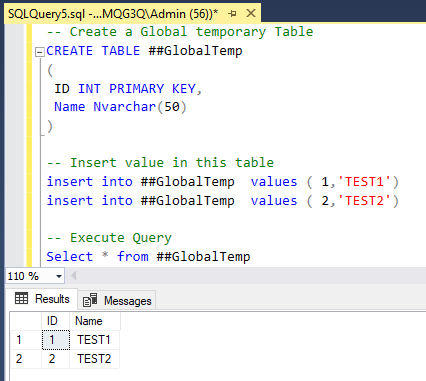This screenshot has width=426, height=381.
Task: Select the SQLQuery5.sql document tab
Action: (x=132, y=14)
